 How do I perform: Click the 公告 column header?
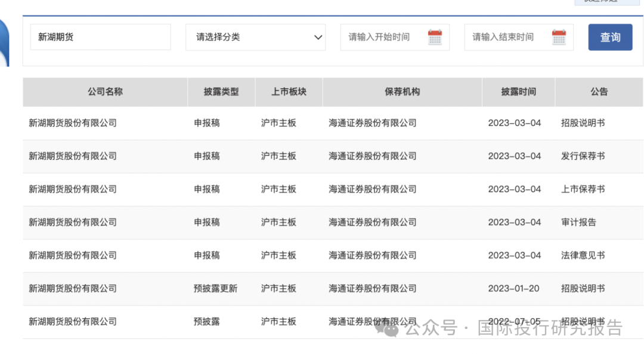(599, 92)
